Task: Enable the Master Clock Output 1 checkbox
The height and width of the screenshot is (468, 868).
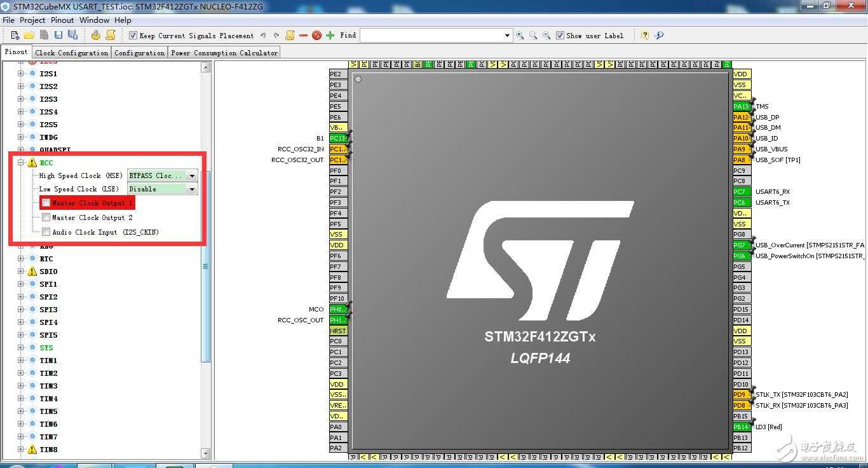Action: 46,203
